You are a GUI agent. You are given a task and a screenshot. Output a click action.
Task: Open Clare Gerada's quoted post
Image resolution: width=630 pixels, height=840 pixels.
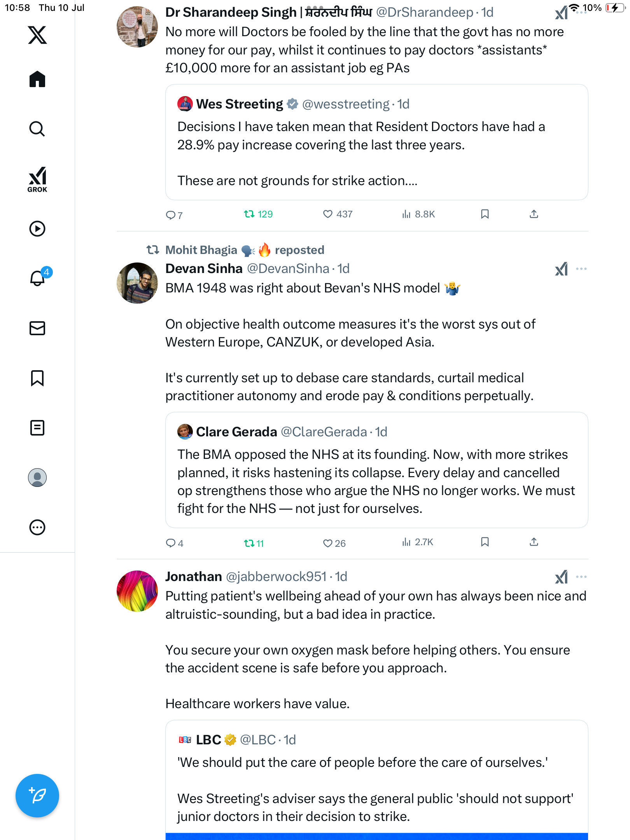coord(376,470)
